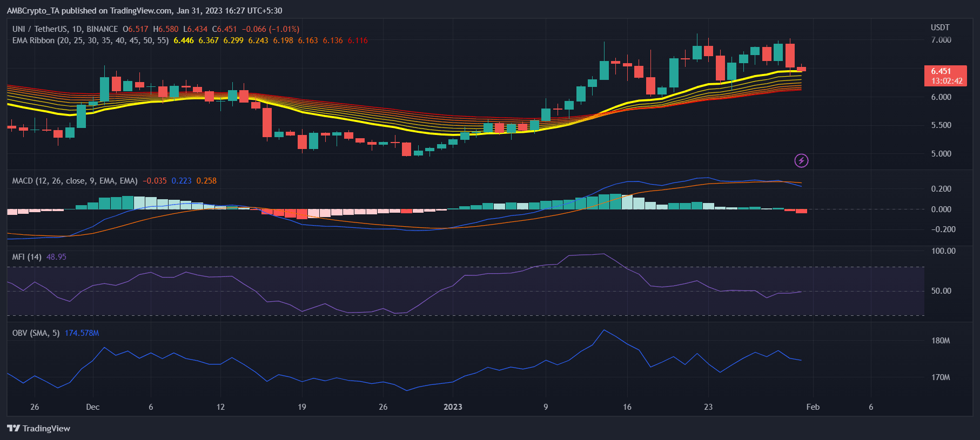Click the 13:02:42 countdown timer label

click(x=947, y=81)
